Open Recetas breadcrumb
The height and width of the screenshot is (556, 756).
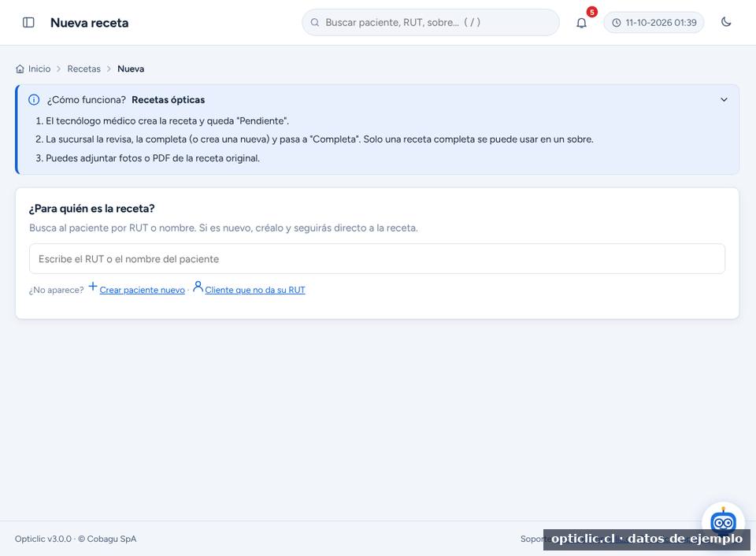[x=84, y=69]
